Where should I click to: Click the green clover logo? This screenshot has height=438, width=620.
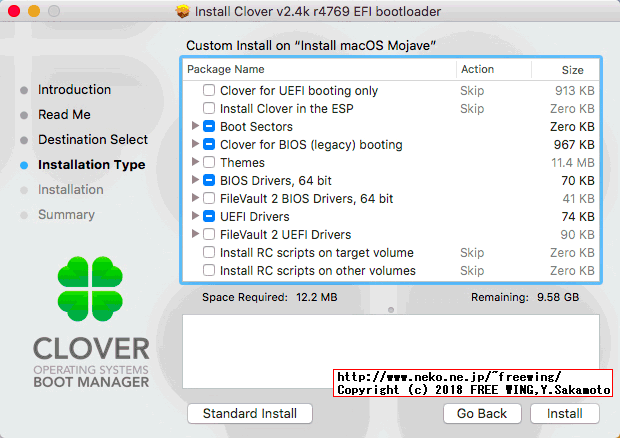coord(90,288)
